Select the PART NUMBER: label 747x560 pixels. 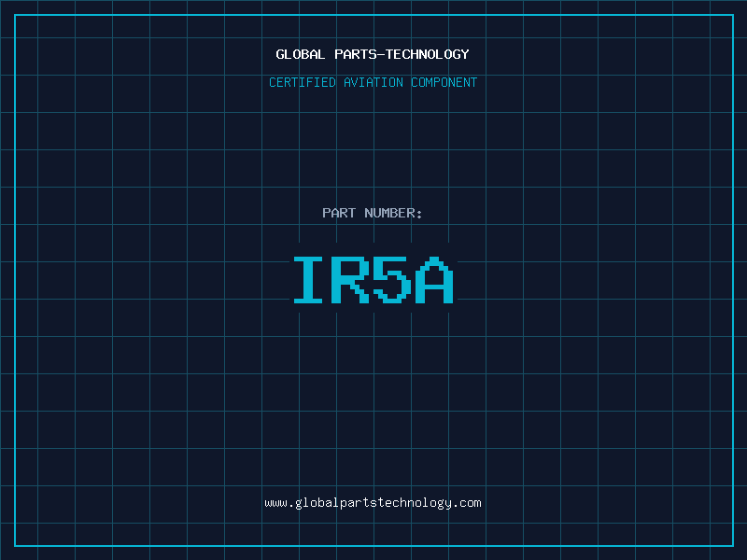pyautogui.click(x=373, y=213)
